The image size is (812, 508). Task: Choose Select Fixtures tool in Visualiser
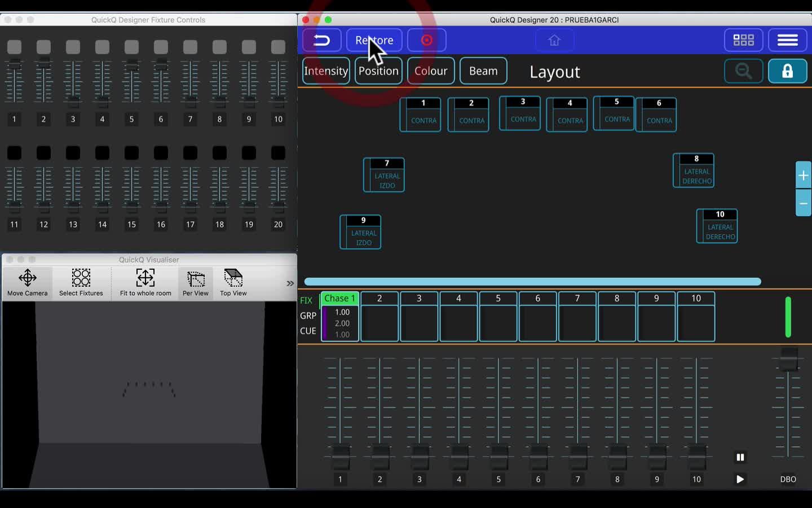coord(81,283)
